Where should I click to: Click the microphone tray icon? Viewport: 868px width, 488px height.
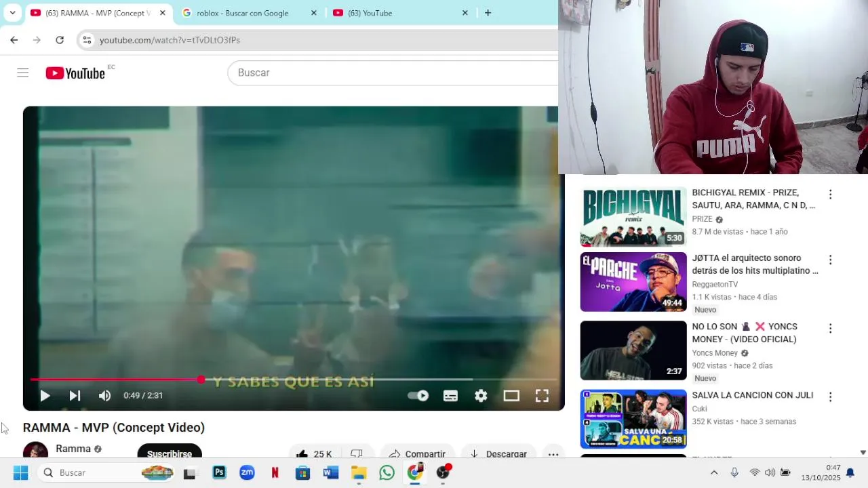(x=734, y=472)
